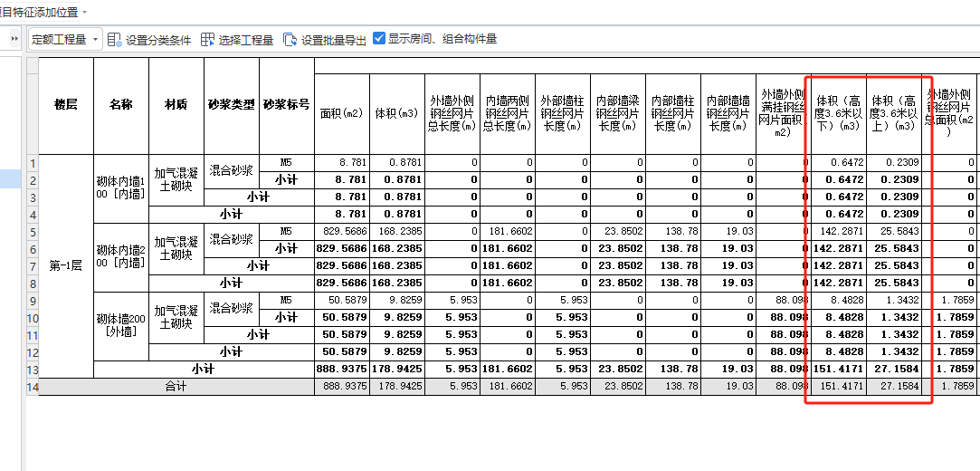
Task: Select row number 5 header
Action: pos(33,232)
